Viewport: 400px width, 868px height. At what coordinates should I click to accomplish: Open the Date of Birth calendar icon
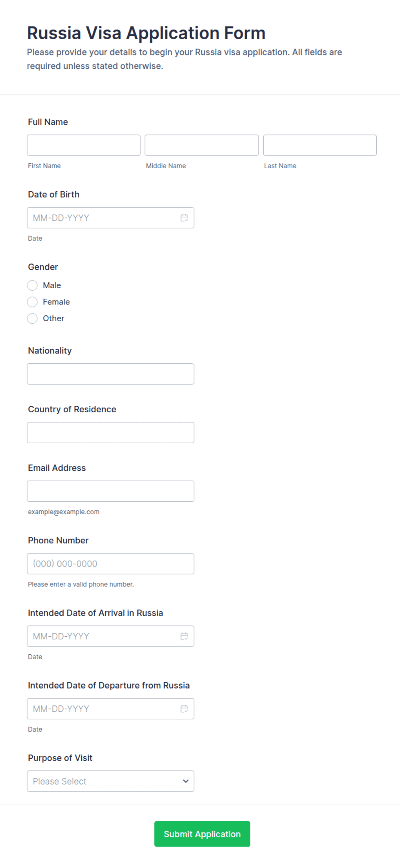(184, 218)
